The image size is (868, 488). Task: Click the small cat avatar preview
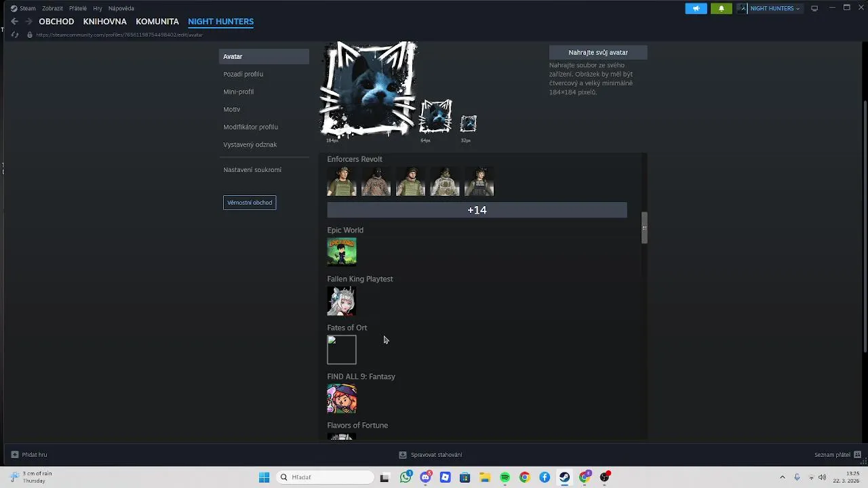(x=469, y=123)
